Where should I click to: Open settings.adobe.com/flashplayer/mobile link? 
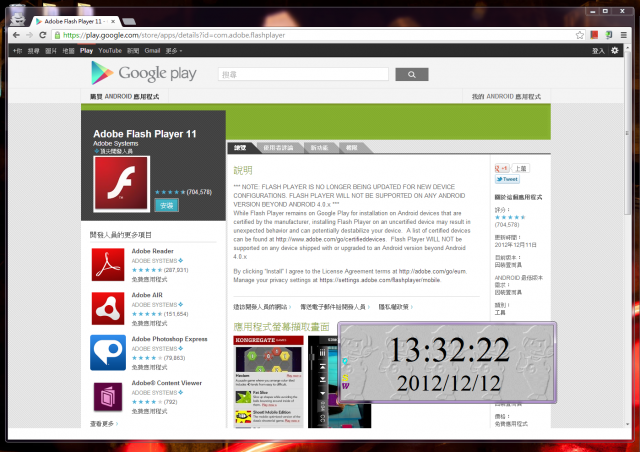[380, 280]
